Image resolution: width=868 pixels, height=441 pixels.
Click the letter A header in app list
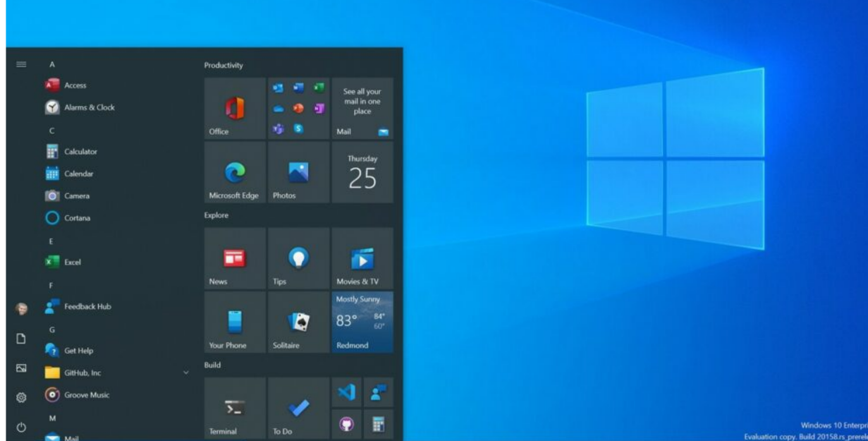point(52,64)
